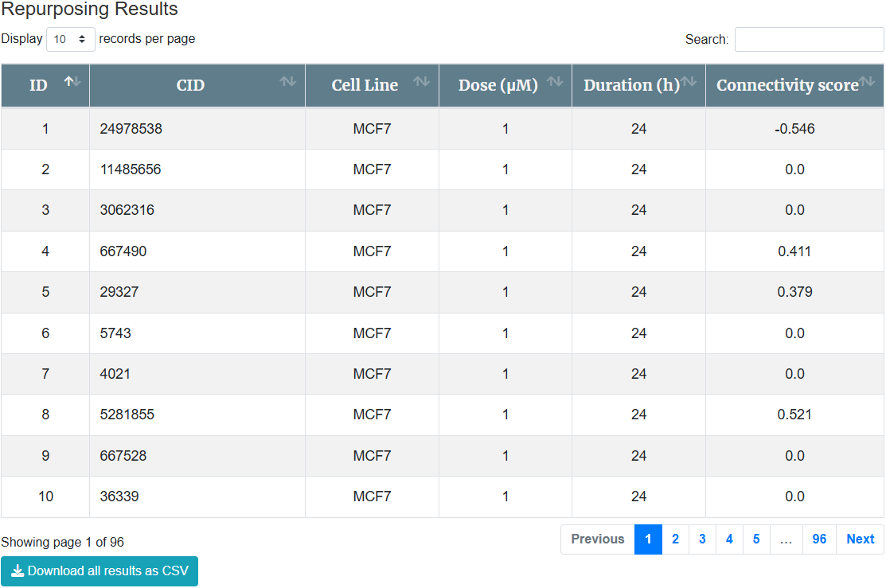This screenshot has width=886, height=588.
Task: Select CID 11485656 cell
Action: coord(197,169)
